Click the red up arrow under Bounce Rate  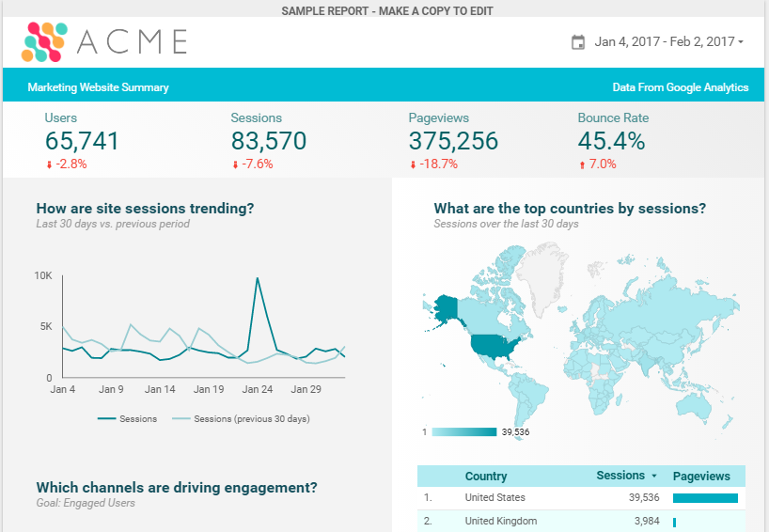point(582,164)
